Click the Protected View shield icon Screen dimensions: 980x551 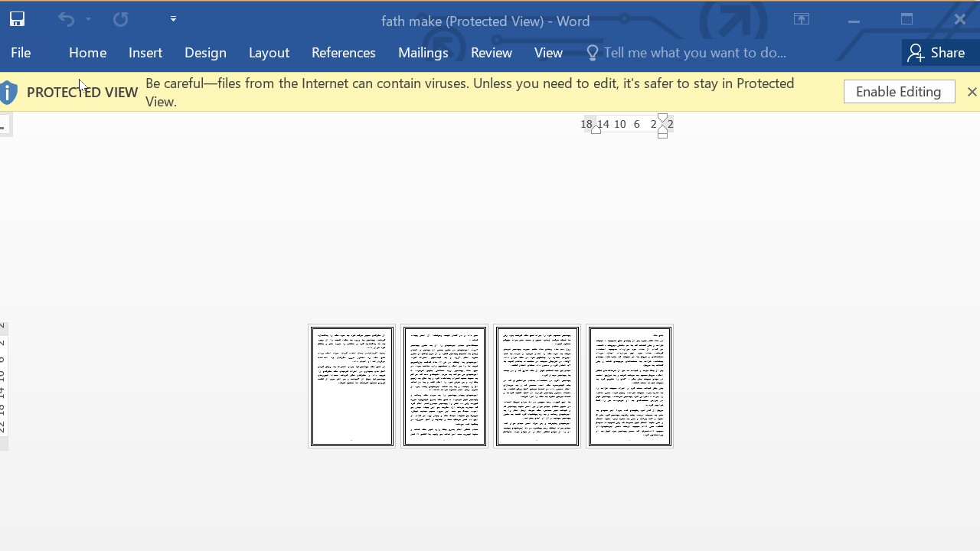[8, 93]
